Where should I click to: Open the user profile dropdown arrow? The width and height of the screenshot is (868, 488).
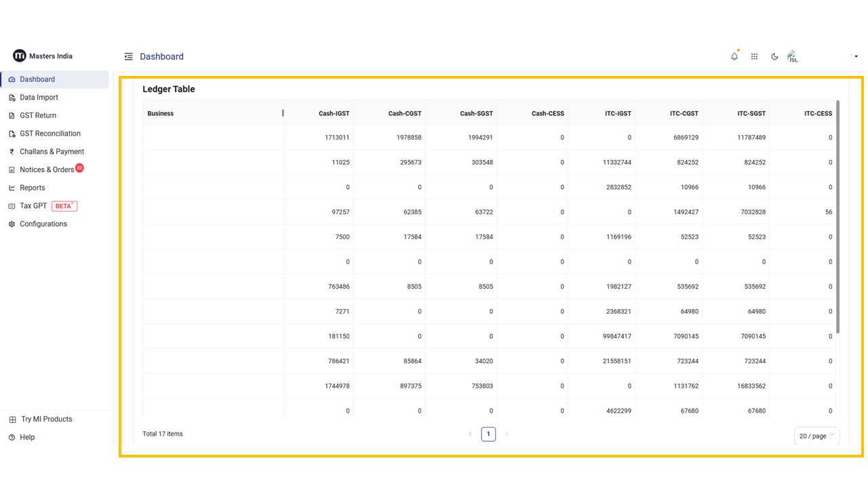(856, 57)
